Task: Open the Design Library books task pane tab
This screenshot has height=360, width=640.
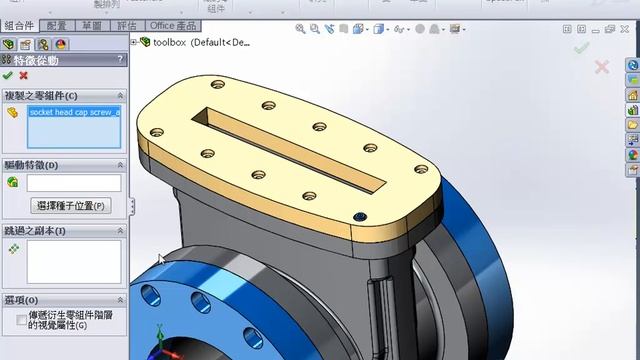Action: click(x=633, y=110)
